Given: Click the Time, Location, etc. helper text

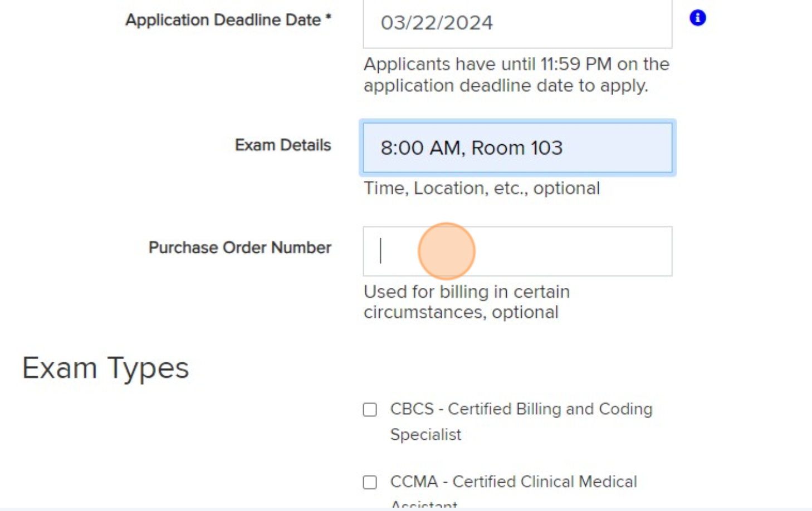Looking at the screenshot, I should [x=481, y=188].
